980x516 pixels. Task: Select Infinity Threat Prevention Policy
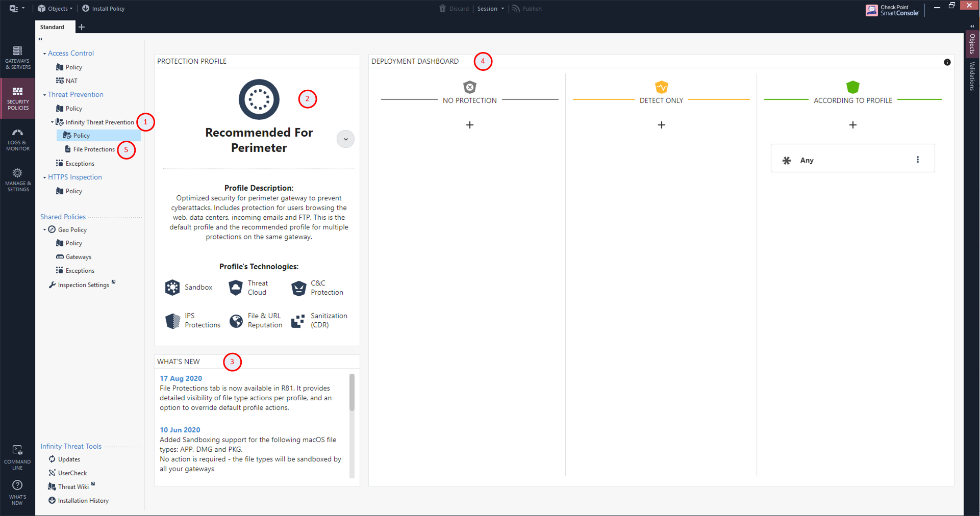click(98, 136)
